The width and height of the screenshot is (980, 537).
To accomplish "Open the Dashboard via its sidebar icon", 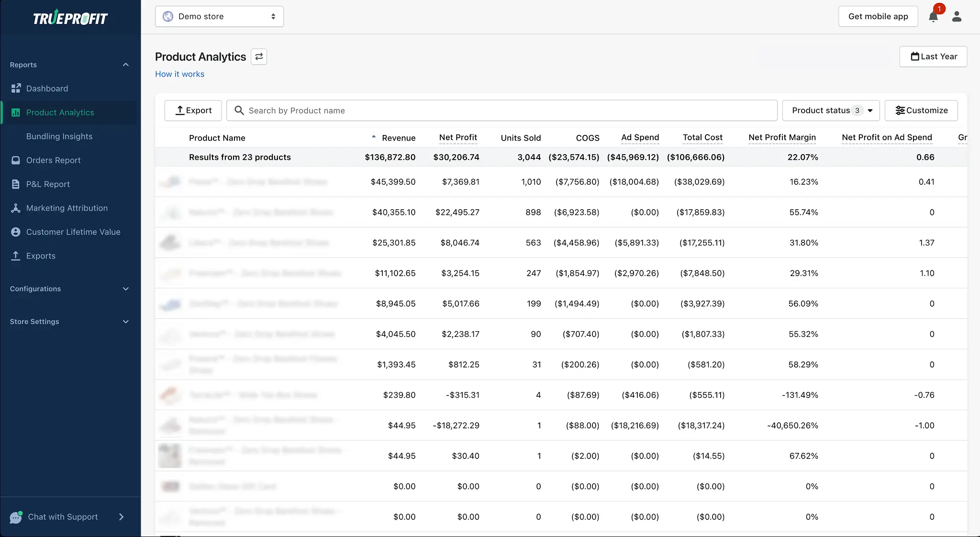I will click(x=16, y=88).
